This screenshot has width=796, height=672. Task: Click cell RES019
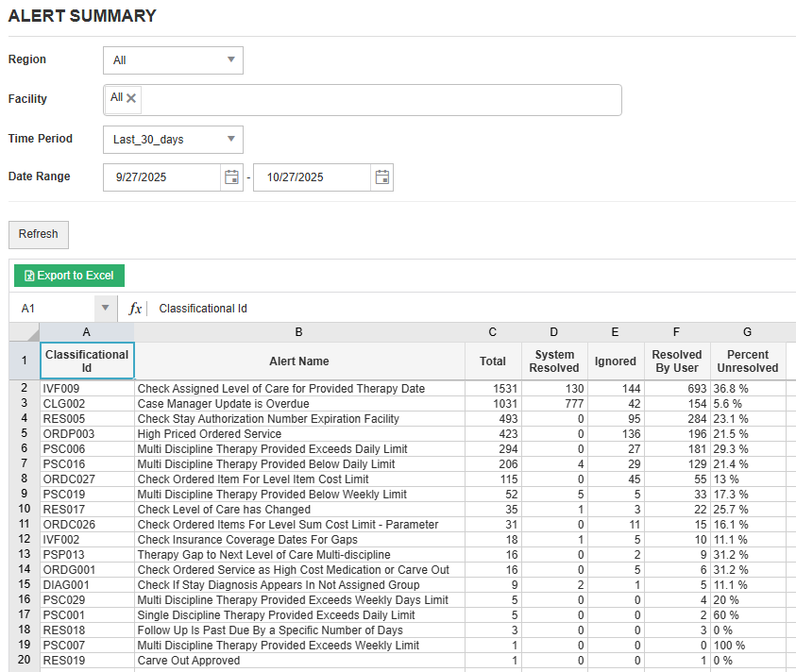[87, 661]
